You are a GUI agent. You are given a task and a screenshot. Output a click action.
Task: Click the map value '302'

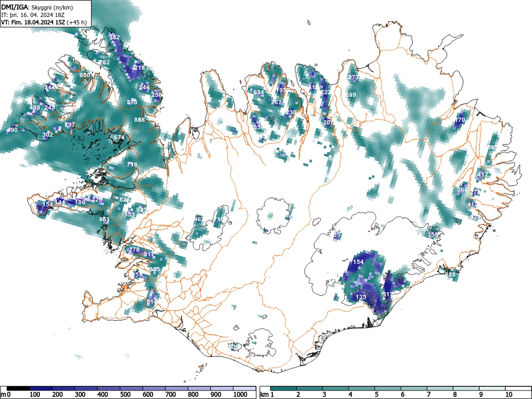pos(47,135)
